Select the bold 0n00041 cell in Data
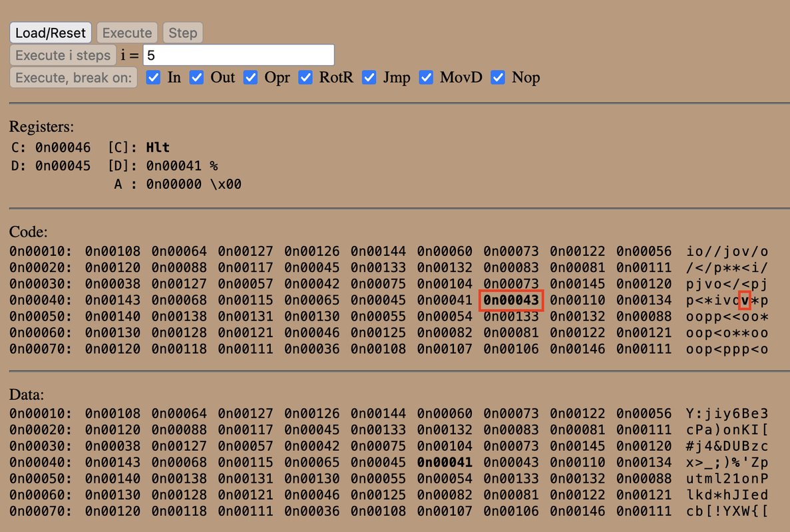The height and width of the screenshot is (532, 790). (445, 463)
